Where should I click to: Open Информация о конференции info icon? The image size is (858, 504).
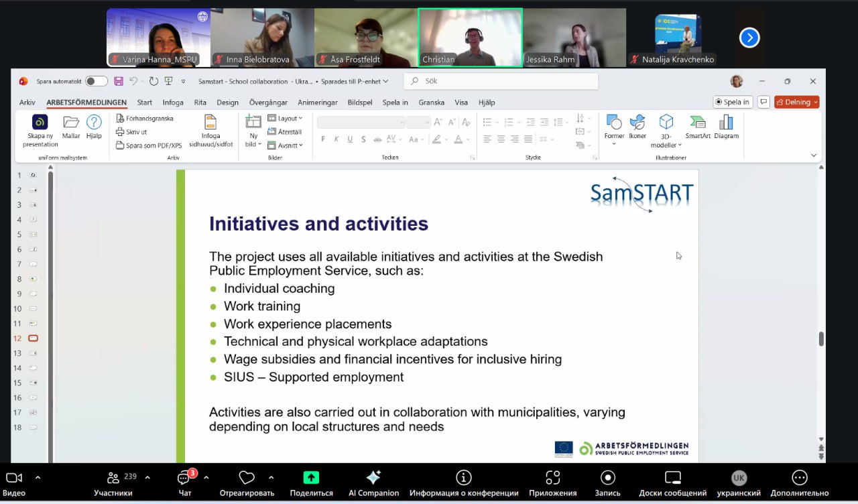tap(464, 477)
